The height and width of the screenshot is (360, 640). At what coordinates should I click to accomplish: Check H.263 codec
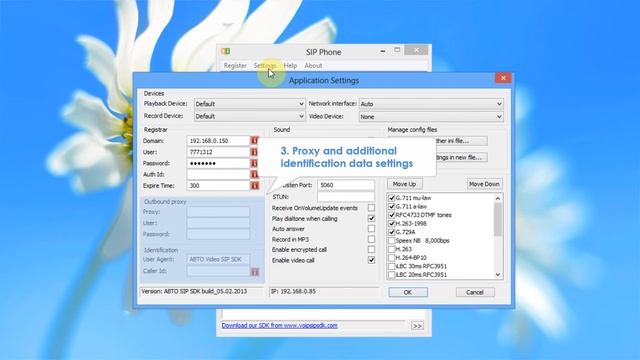[x=391, y=249]
